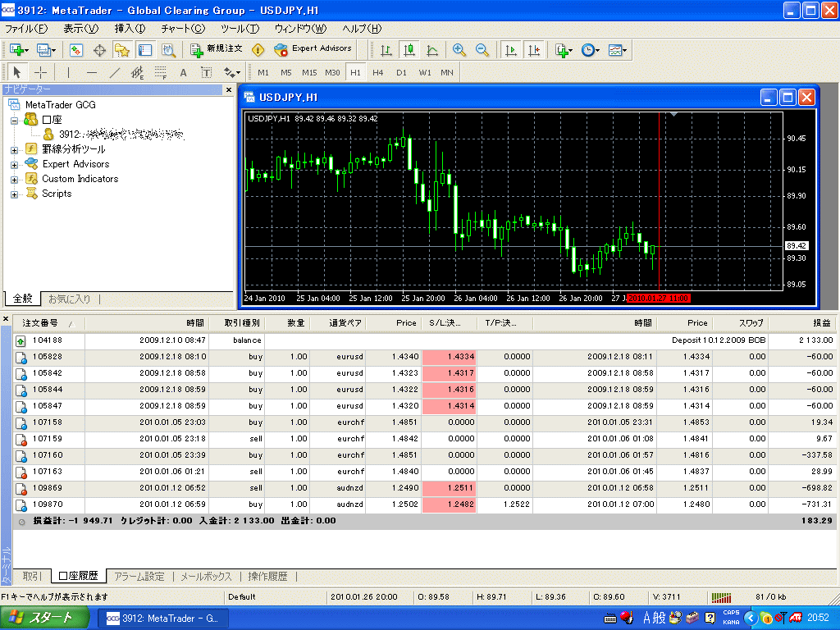Toggle chart auto scroll
Image resolution: width=840 pixels, height=630 pixels.
pyautogui.click(x=511, y=50)
